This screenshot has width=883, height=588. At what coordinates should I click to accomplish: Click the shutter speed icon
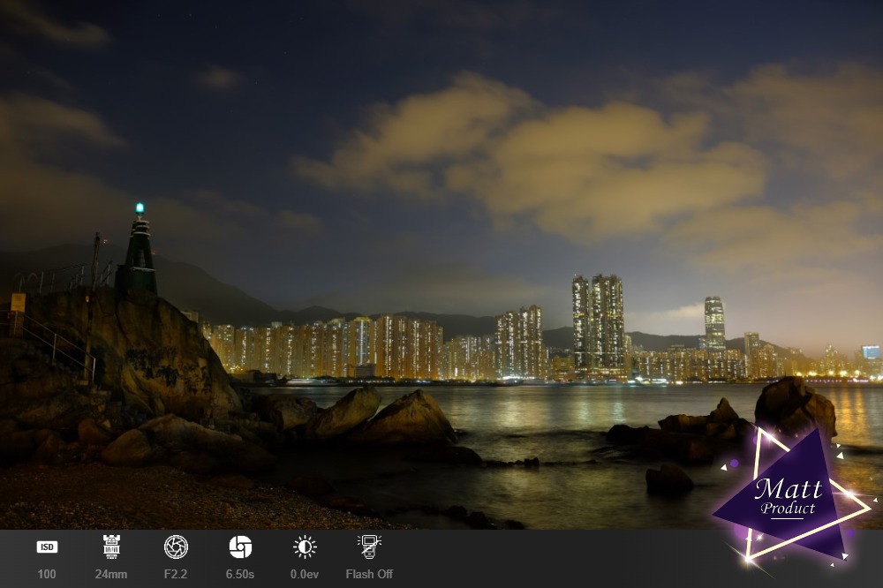tap(240, 547)
